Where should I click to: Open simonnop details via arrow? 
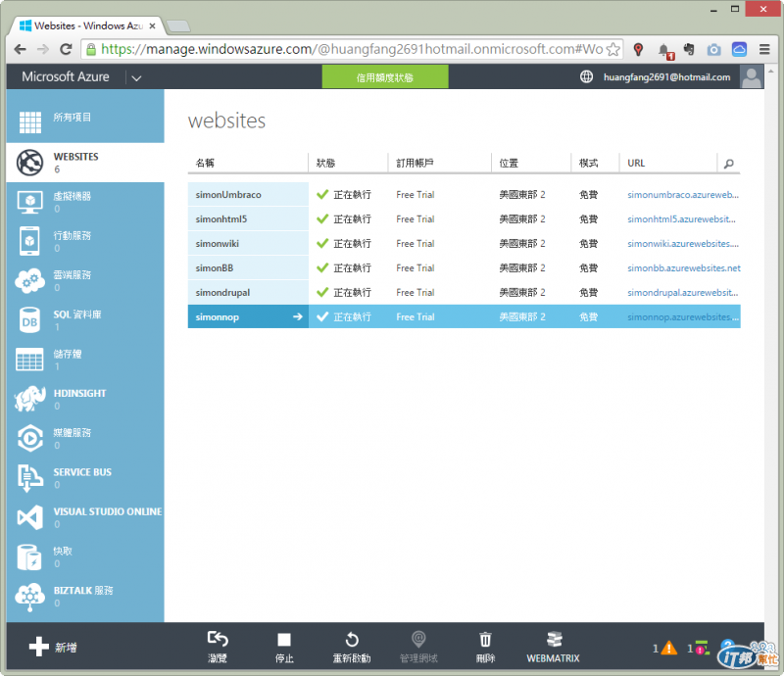[298, 316]
